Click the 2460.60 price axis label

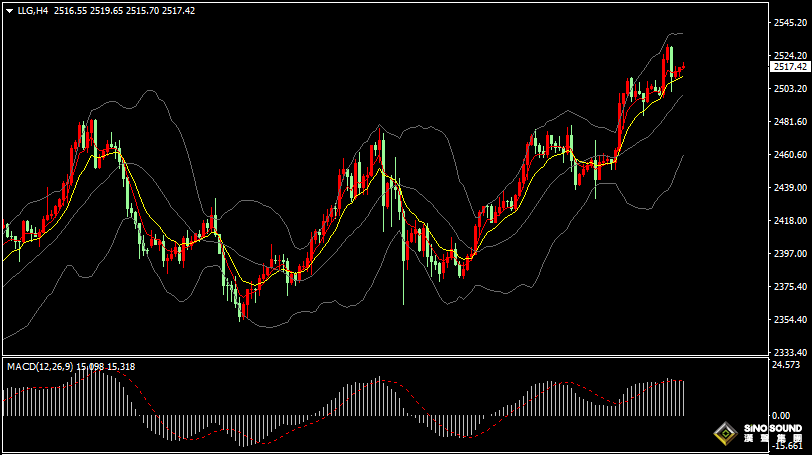(x=790, y=155)
